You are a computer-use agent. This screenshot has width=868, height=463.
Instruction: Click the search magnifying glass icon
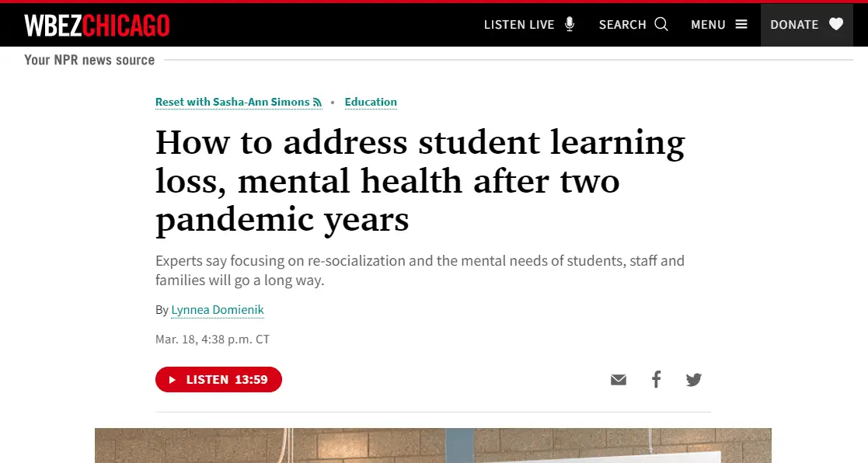tap(661, 24)
